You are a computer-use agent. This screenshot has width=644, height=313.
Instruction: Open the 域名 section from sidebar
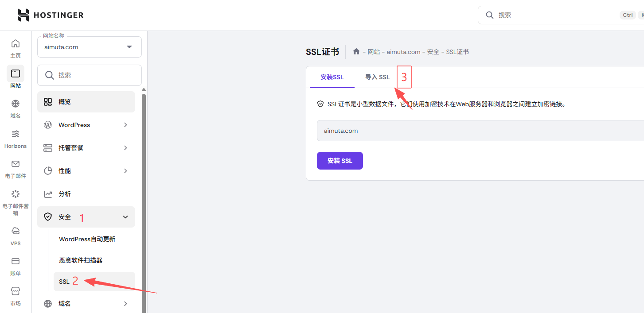pos(16,108)
